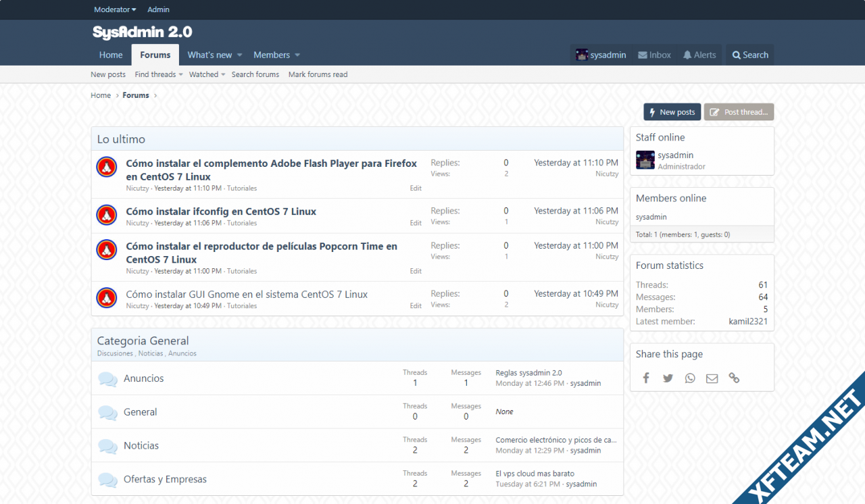
Task: Open the What's new tab
Action: (x=209, y=55)
